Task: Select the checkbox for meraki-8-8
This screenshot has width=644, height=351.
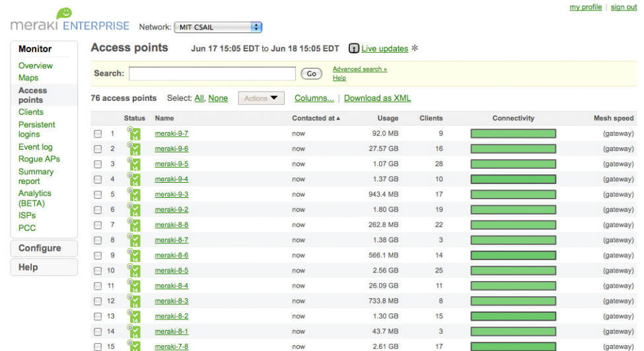Action: (98, 225)
